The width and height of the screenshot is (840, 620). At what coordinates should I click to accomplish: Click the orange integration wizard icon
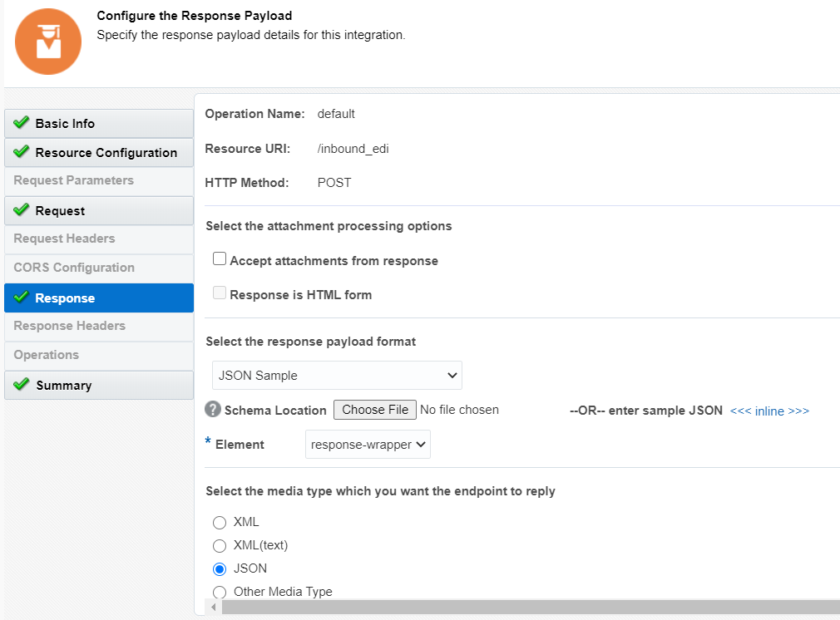[x=48, y=42]
